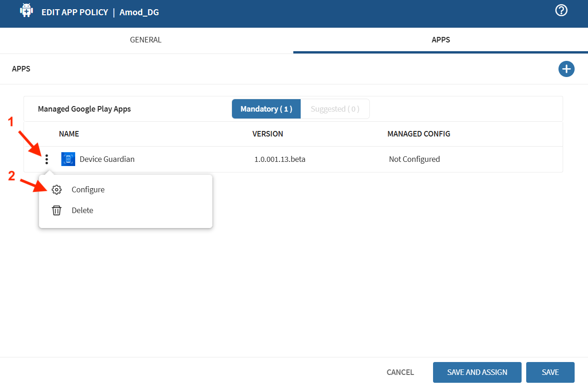
Task: Add an app with the plus icon
Action: tap(566, 69)
